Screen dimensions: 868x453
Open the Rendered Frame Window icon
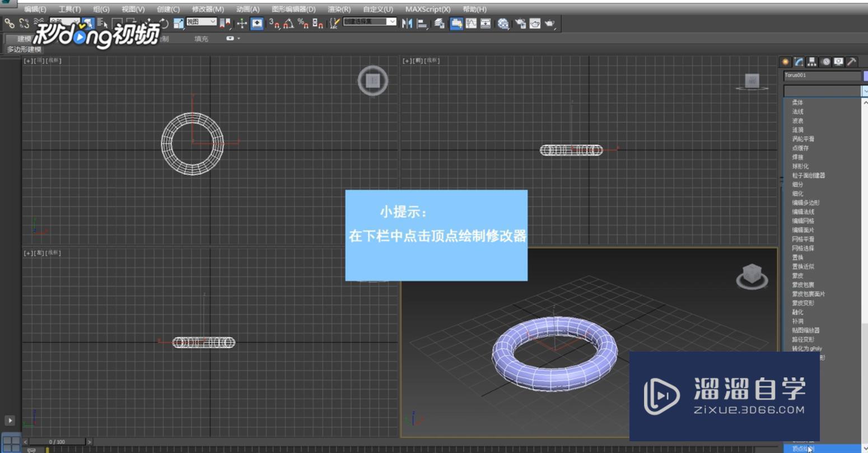535,24
